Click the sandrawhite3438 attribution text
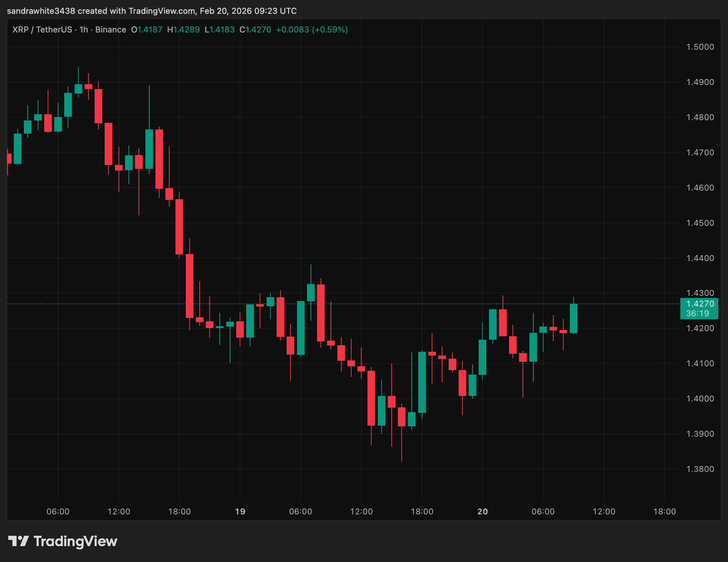This screenshot has height=562, width=728. pos(41,11)
